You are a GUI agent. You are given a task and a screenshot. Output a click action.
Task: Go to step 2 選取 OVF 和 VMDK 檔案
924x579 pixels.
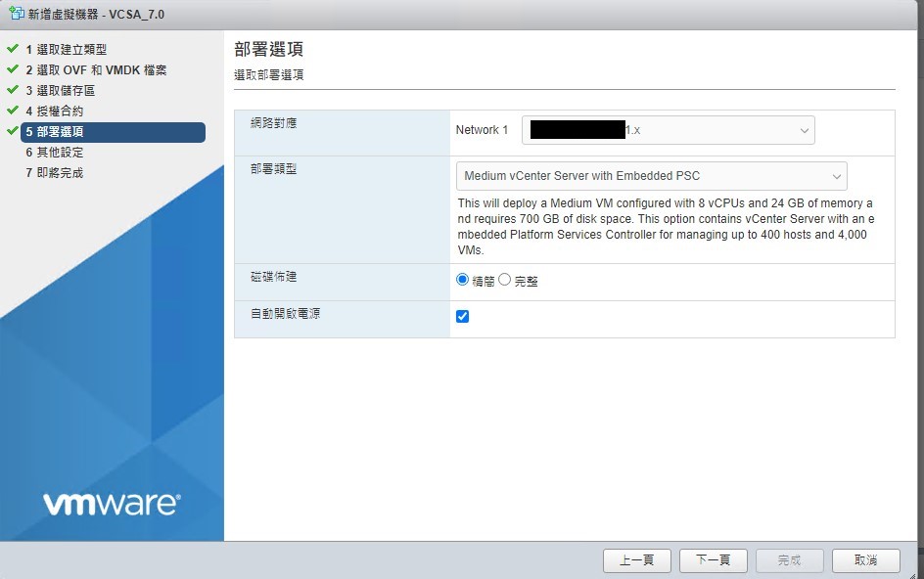coord(96,70)
